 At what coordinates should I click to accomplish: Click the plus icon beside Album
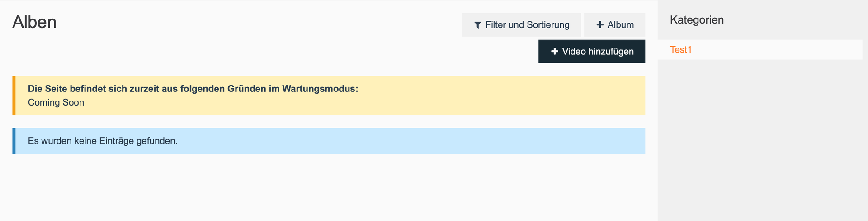[600, 25]
